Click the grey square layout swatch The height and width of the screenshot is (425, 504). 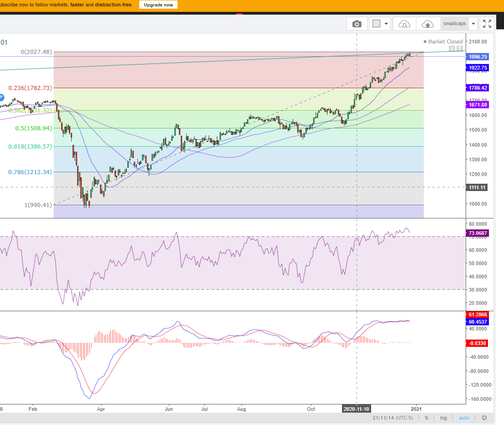[x=377, y=24]
